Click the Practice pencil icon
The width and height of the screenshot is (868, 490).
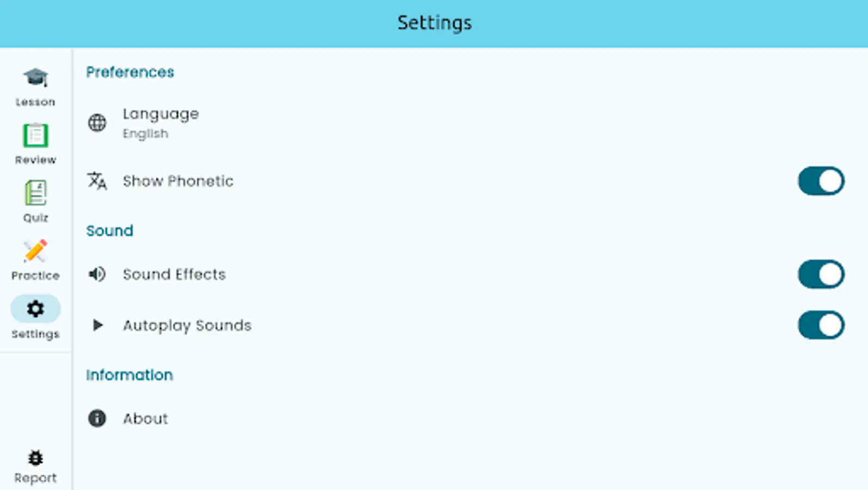click(x=35, y=252)
